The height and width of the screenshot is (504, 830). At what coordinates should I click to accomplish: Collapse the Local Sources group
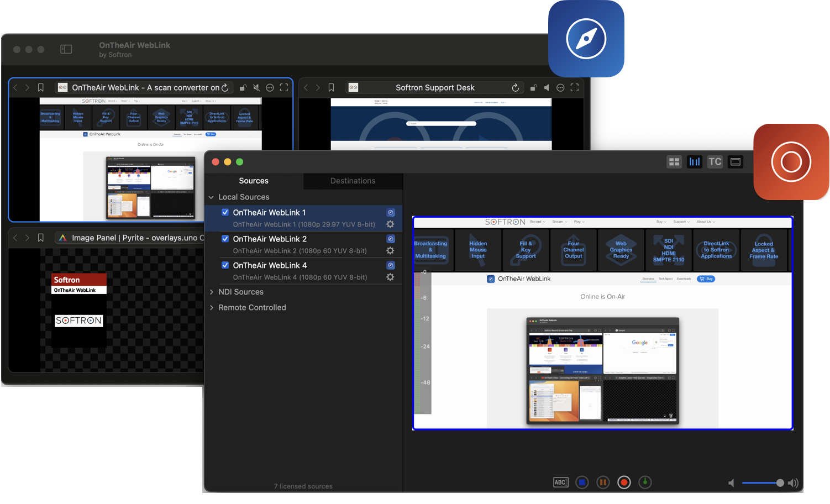click(x=211, y=197)
